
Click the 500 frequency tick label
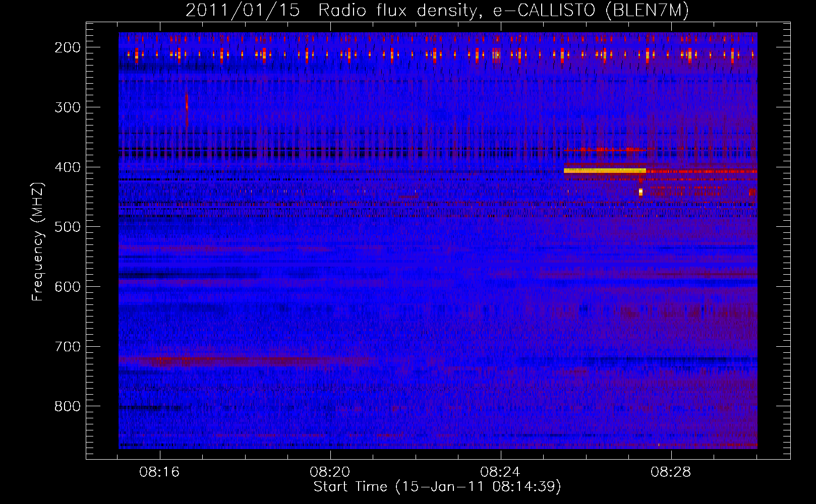(68, 227)
